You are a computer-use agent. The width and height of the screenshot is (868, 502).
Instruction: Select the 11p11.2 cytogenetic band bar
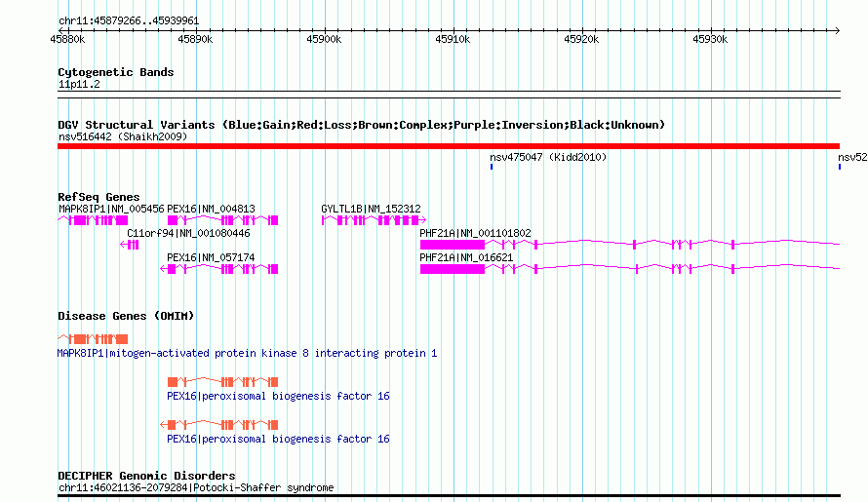[x=449, y=95]
